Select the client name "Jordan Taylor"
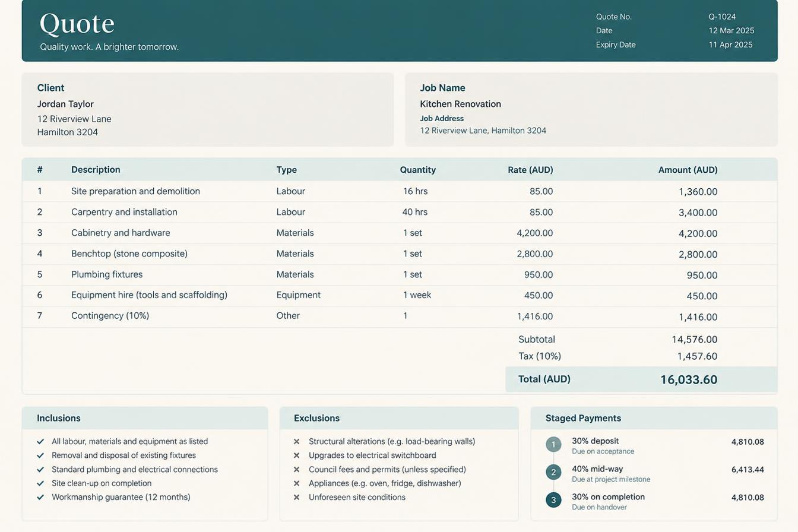Screen dimensions: 798x532 (65, 104)
